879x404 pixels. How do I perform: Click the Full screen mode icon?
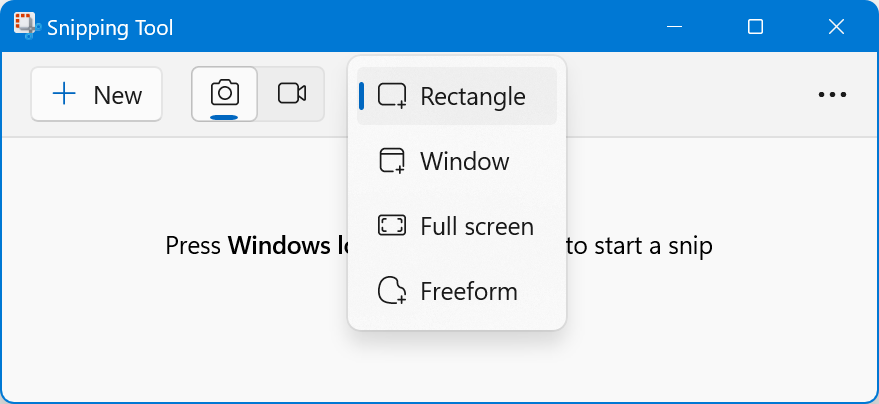391,226
